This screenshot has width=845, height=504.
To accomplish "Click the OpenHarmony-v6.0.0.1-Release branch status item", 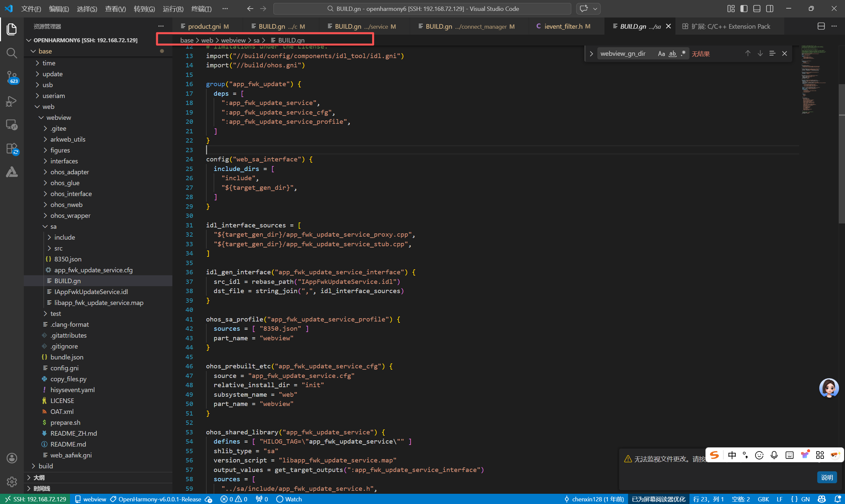I will point(160,499).
